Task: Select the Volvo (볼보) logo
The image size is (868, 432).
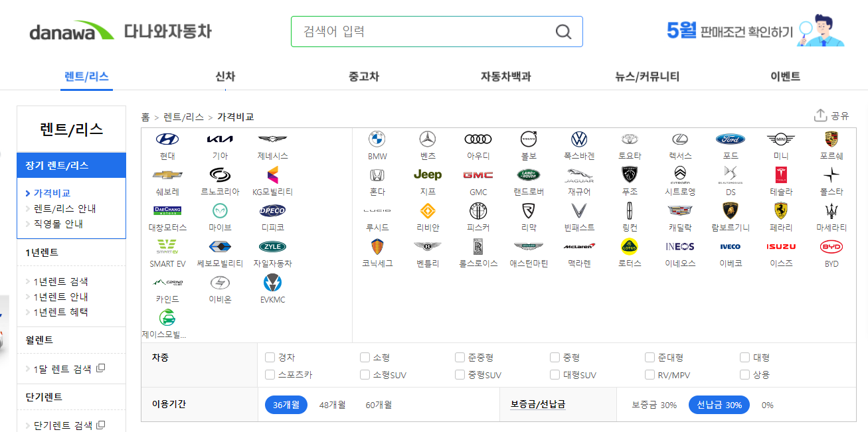Action: (x=529, y=139)
